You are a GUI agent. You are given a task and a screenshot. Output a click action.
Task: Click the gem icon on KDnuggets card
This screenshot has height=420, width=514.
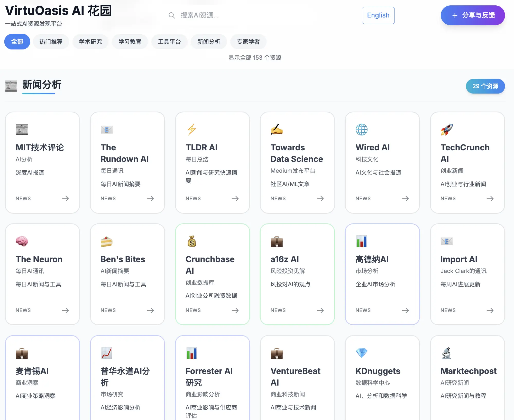361,353
